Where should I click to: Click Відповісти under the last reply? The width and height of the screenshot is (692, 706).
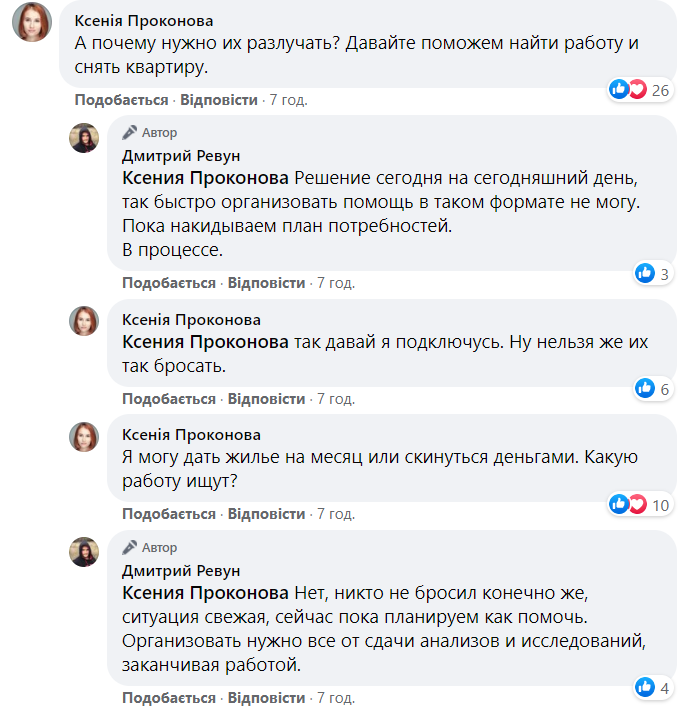266,697
